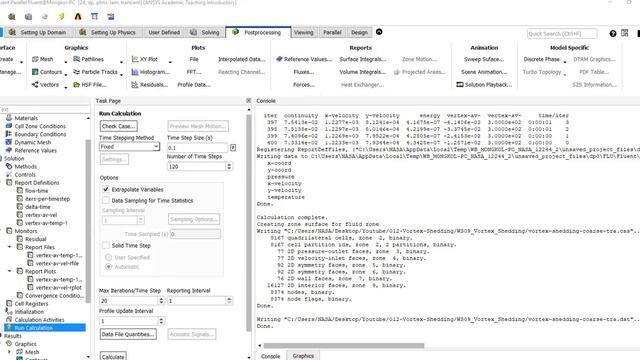Open Solution Playback animation
Viewport: 640px width, 360px height.
click(484, 84)
